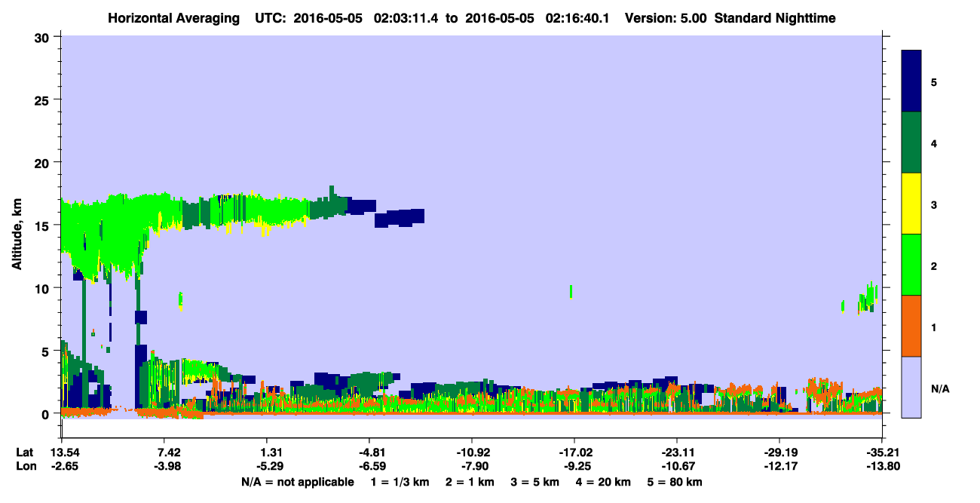Click latitude value -17.02
Image resolution: width=980 pixels, height=503 pixels.
click(x=574, y=452)
